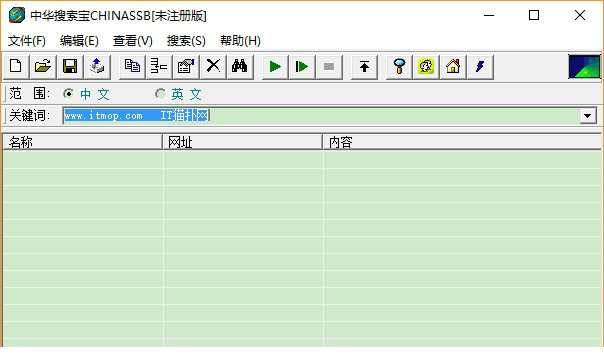
Task: Minimize the CHINASSB window
Action: (x=489, y=15)
